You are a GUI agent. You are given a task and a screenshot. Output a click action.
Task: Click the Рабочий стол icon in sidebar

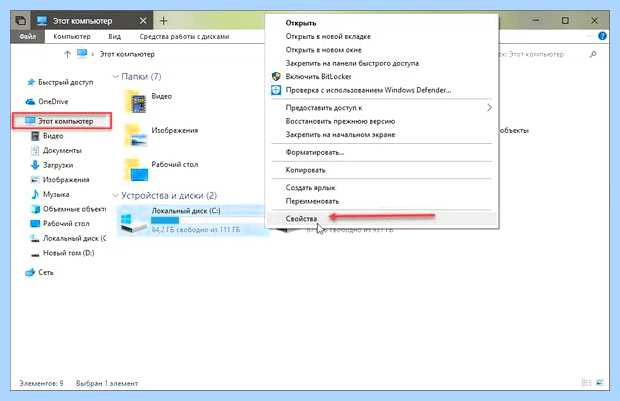(35, 224)
